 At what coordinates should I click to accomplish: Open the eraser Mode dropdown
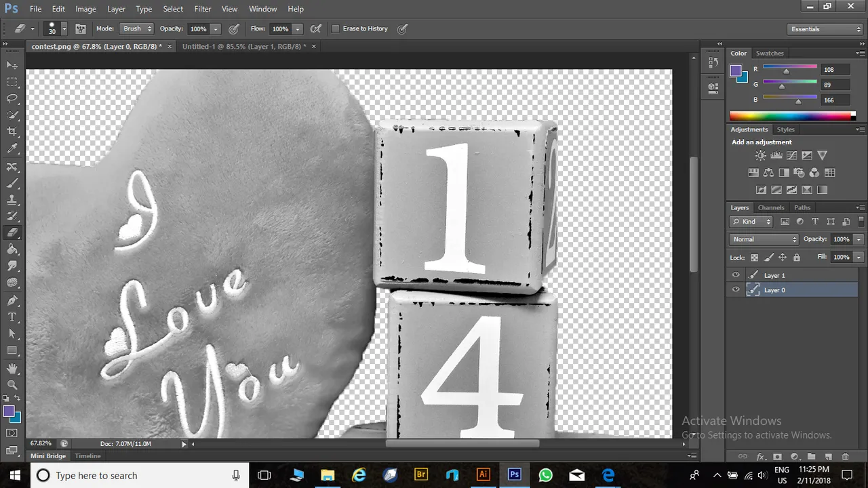point(137,28)
